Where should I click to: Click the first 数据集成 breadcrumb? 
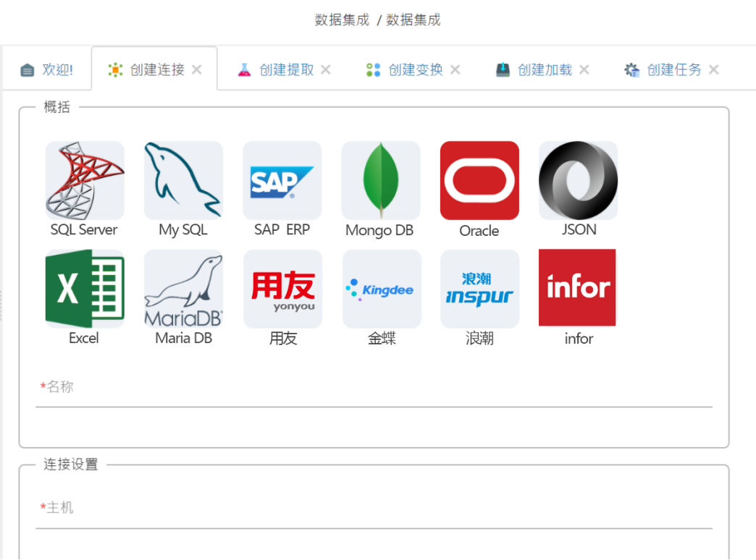tap(342, 20)
